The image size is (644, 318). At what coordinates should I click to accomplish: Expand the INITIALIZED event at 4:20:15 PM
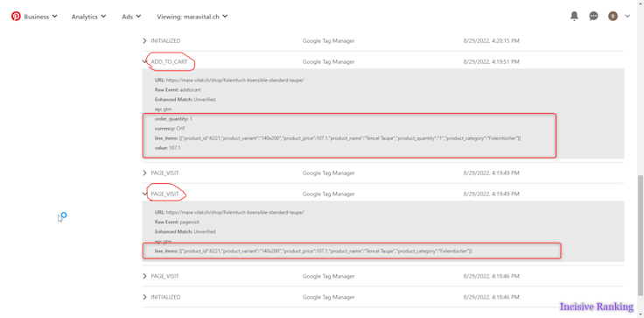pos(382,40)
